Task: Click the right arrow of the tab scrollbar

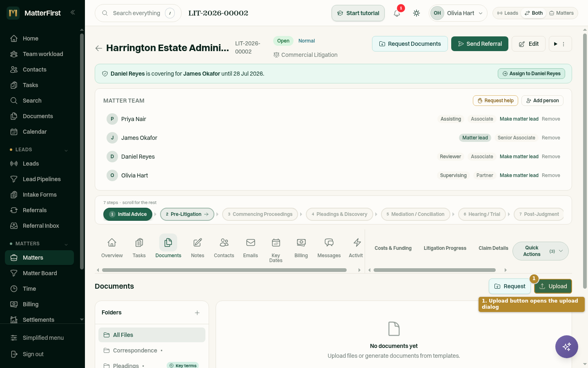Action: pyautogui.click(x=359, y=270)
